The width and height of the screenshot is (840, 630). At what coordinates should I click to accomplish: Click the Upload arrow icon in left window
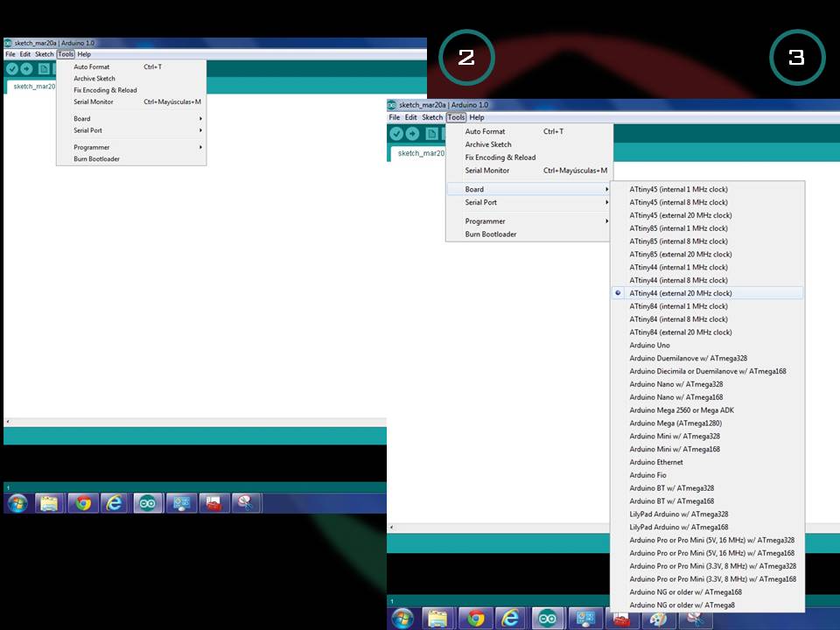click(26, 68)
